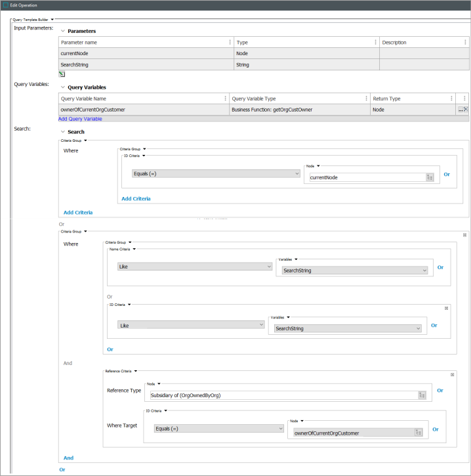
Task: Click Add Criteria inside inner criteria group
Action: pos(136,198)
